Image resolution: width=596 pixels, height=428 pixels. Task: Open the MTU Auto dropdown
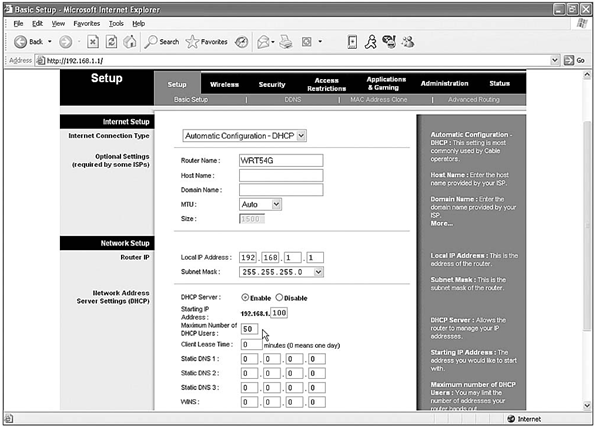click(260, 204)
